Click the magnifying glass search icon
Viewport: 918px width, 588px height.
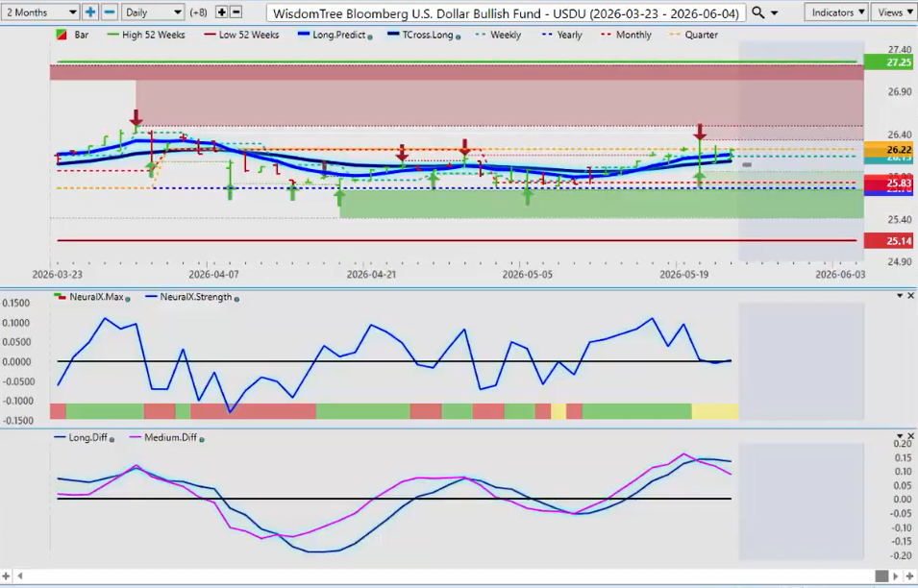(x=757, y=12)
